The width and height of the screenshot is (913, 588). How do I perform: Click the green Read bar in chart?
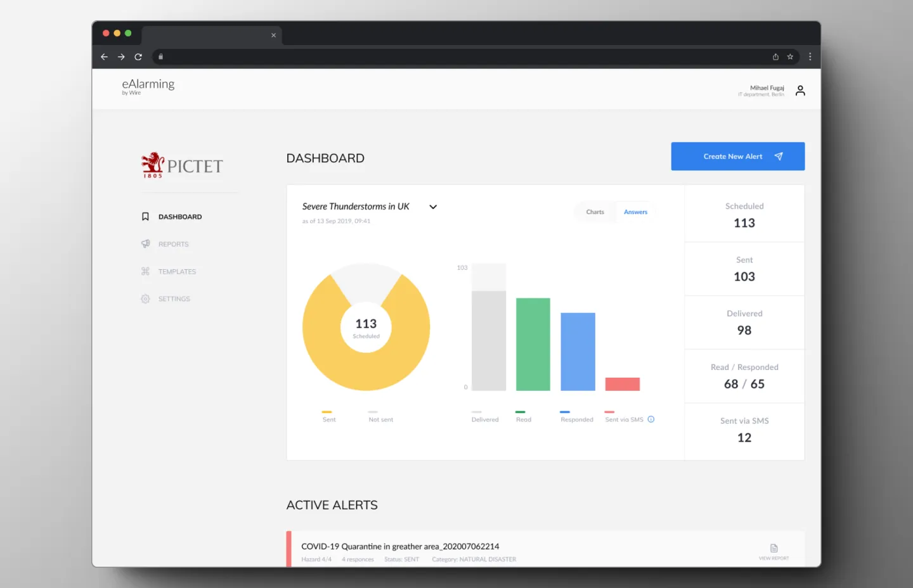pos(533,344)
